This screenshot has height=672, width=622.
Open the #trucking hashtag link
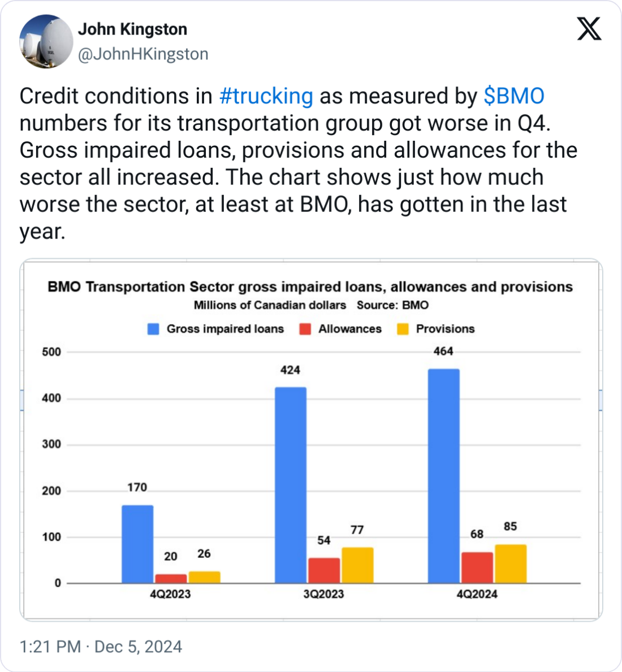[x=266, y=96]
